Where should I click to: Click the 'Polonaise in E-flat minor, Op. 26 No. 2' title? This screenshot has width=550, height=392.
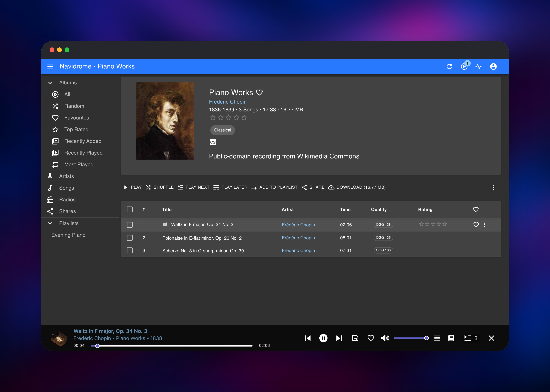[202, 238]
